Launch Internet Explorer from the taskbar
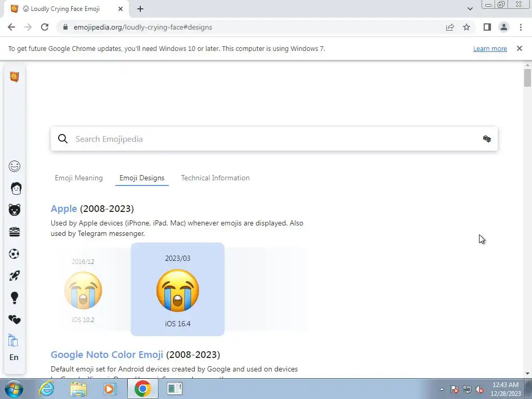This screenshot has width=532, height=399. point(46,389)
